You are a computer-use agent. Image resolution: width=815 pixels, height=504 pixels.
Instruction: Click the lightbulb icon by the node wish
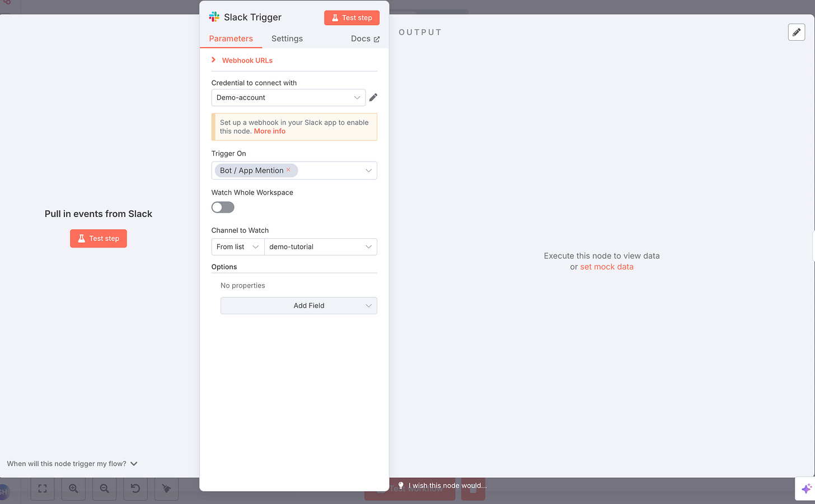[401, 486]
